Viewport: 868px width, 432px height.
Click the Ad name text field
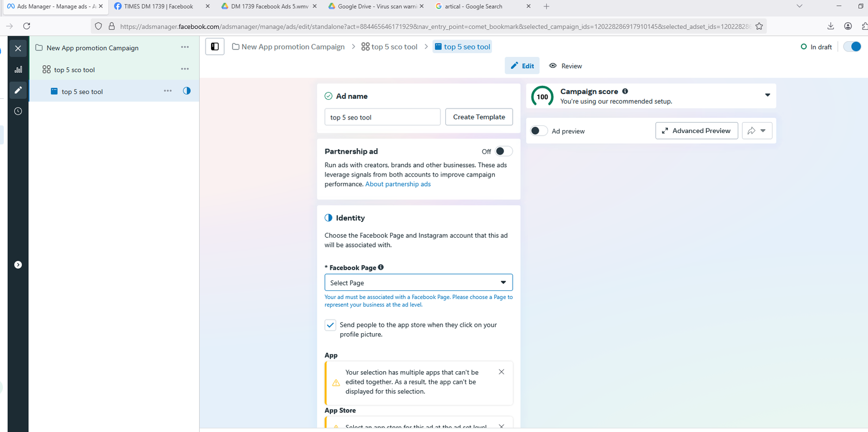pyautogui.click(x=382, y=117)
